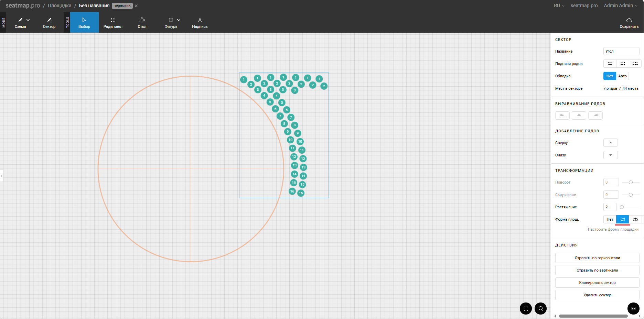Adjust the Поворот slider handle
This screenshot has width=644, height=319.
pos(631,182)
